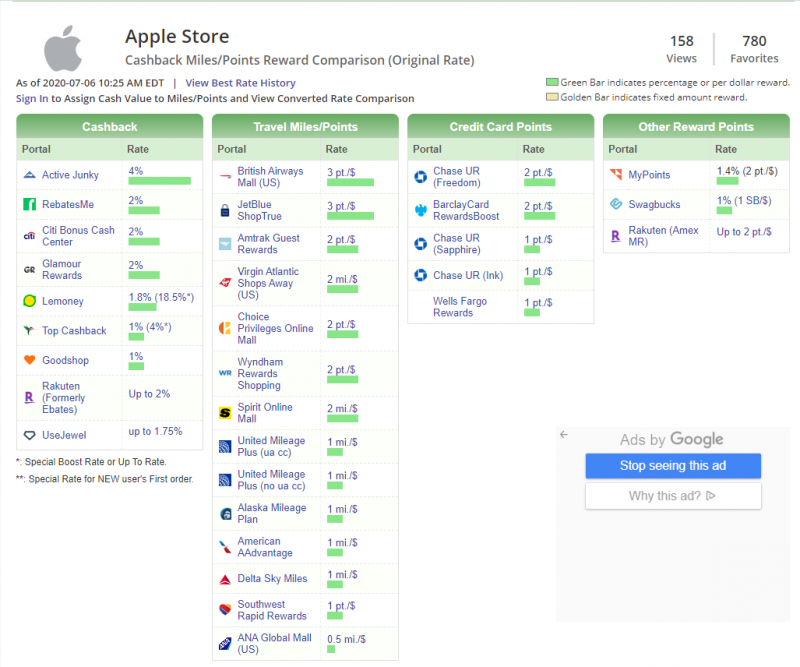Image resolution: width=800 pixels, height=667 pixels.
Task: Click the RebatesMe green logo icon
Action: [x=30, y=204]
